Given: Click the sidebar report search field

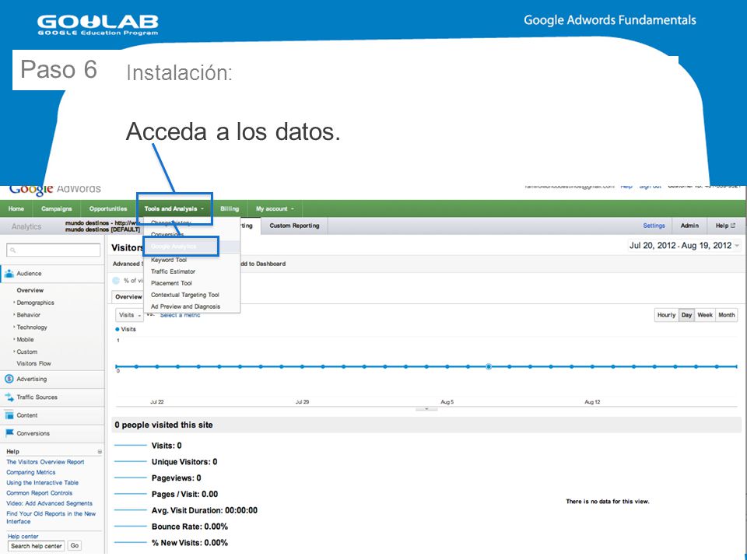Looking at the screenshot, I should coord(54,250).
